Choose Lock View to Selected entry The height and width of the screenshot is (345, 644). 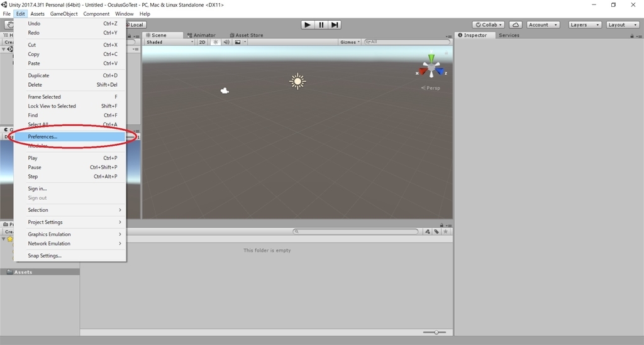tap(70, 106)
